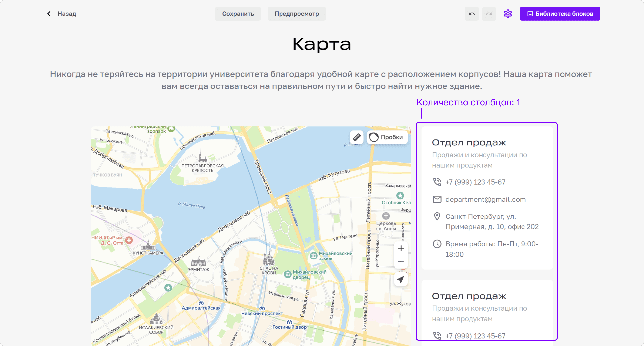Click Особняк Кельха star marker
The width and height of the screenshot is (644, 346).
coord(400,195)
